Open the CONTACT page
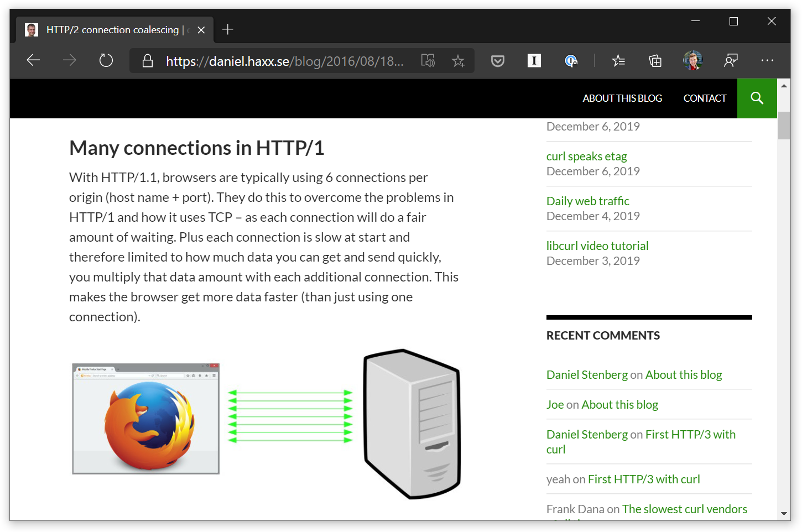This screenshot has height=532, width=802. 705,98
